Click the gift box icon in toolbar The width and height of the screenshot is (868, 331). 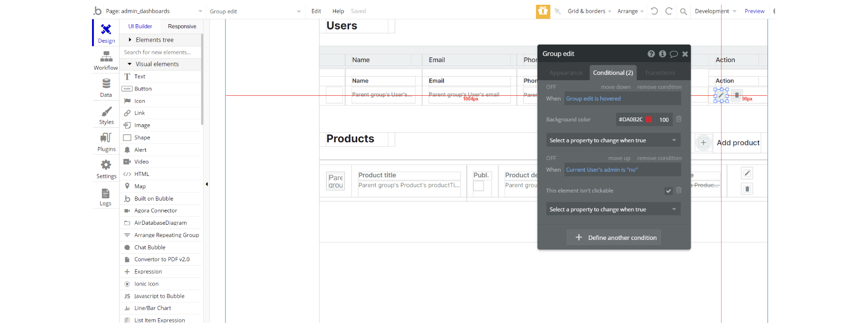pyautogui.click(x=543, y=11)
